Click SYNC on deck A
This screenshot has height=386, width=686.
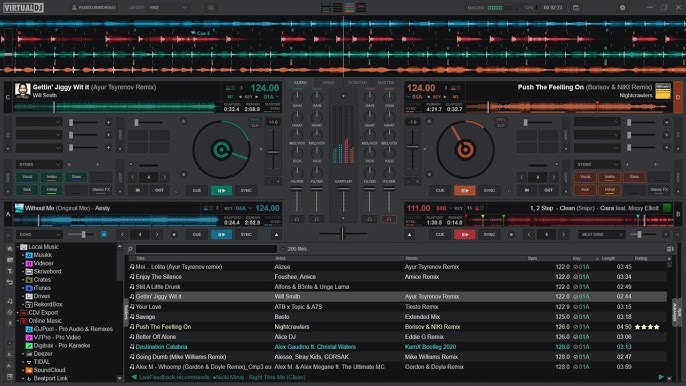click(x=246, y=235)
